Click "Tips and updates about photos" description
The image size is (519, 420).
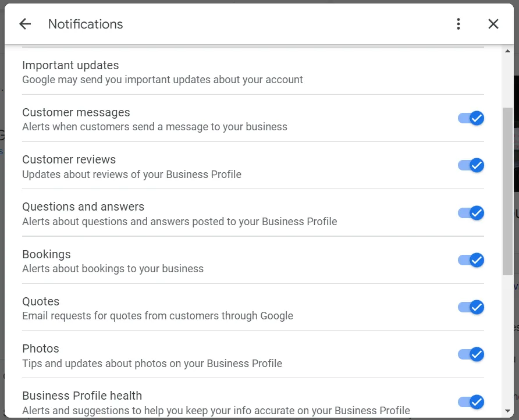click(152, 364)
